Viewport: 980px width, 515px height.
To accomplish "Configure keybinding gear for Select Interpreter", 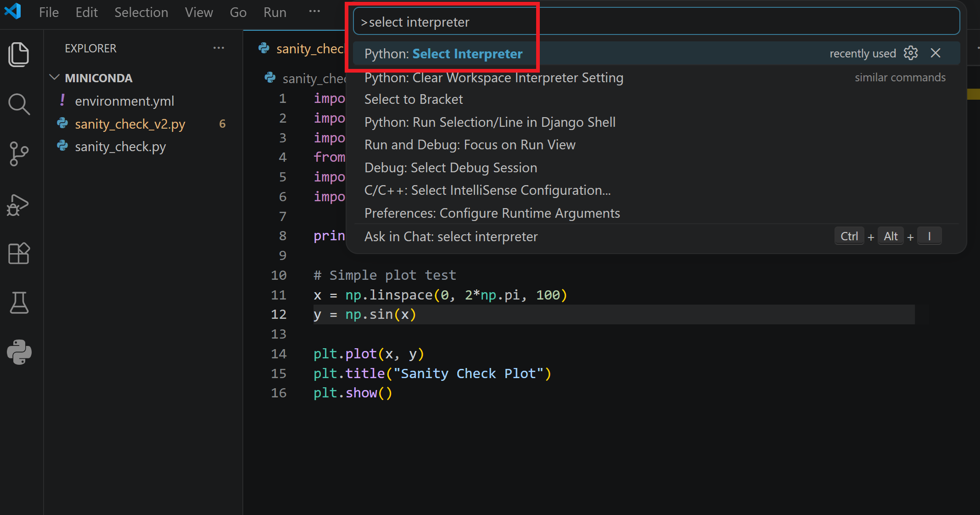I will click(911, 53).
